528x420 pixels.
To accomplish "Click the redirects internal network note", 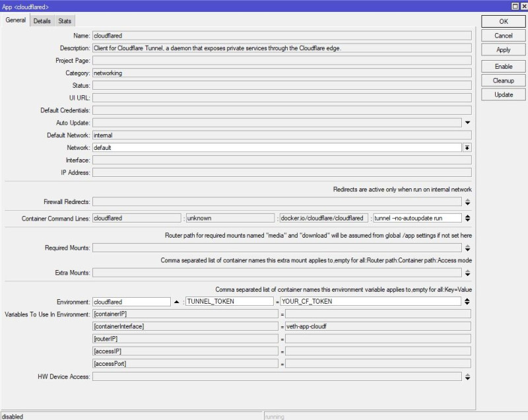I will tap(402, 190).
